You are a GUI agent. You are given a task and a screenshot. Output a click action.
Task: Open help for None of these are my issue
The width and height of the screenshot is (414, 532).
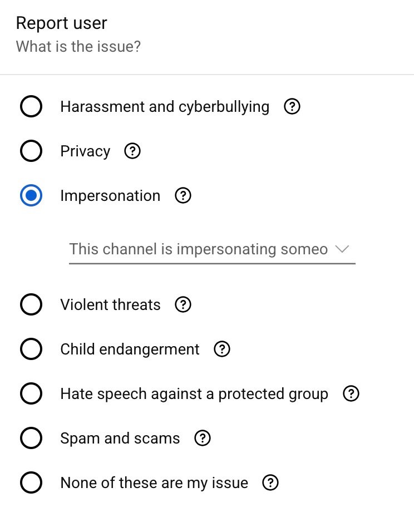click(270, 482)
